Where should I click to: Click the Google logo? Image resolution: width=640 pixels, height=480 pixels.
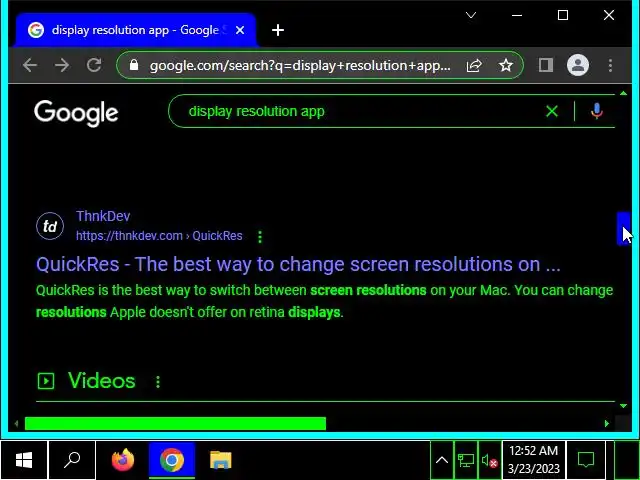tap(76, 113)
